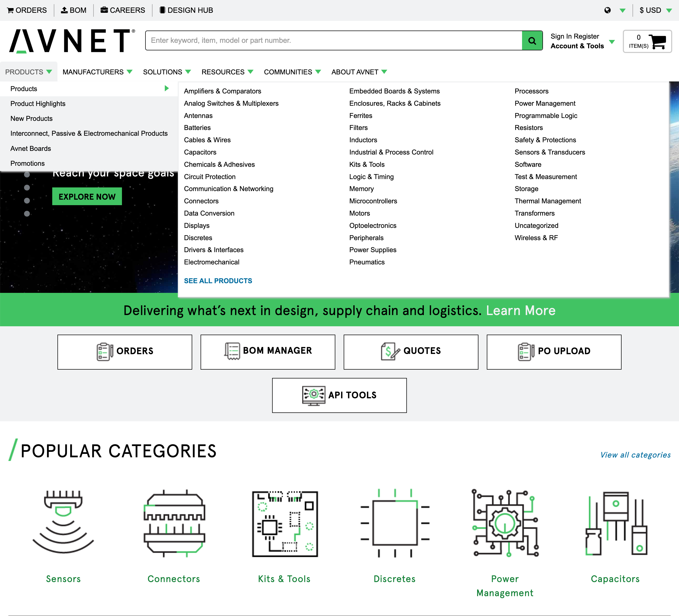679x616 pixels.
Task: Click the EXPLORE NOW button
Action: (87, 196)
